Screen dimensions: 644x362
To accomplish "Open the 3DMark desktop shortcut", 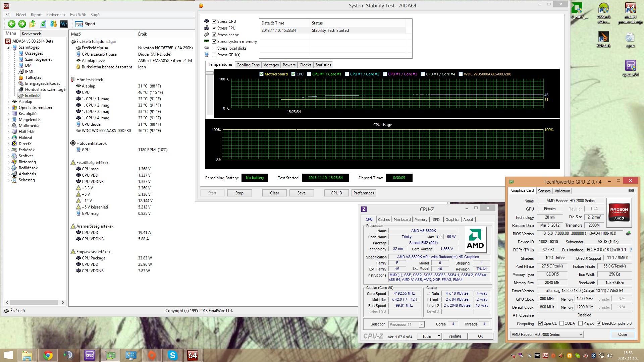I will pyautogui.click(x=603, y=40).
